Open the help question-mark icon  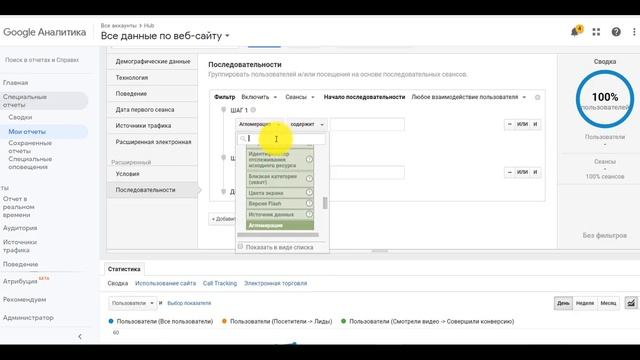(x=616, y=32)
